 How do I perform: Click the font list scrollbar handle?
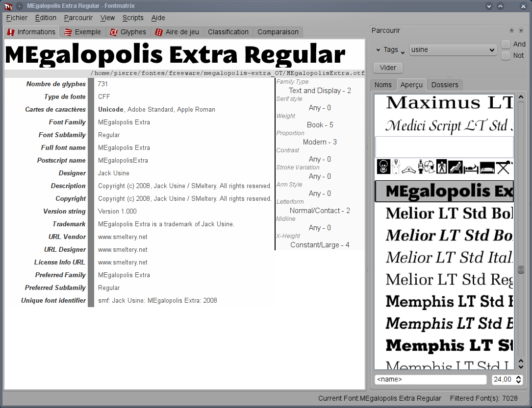point(521,270)
